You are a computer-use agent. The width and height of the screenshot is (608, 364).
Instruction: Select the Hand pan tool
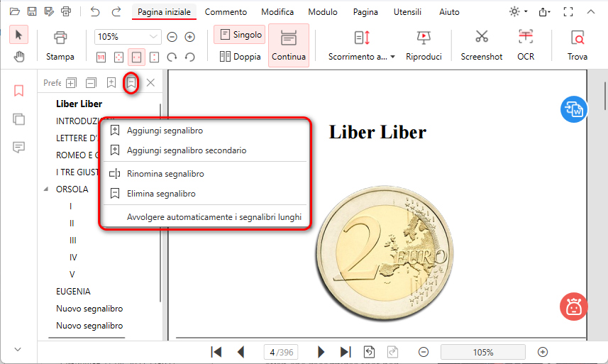coord(18,57)
